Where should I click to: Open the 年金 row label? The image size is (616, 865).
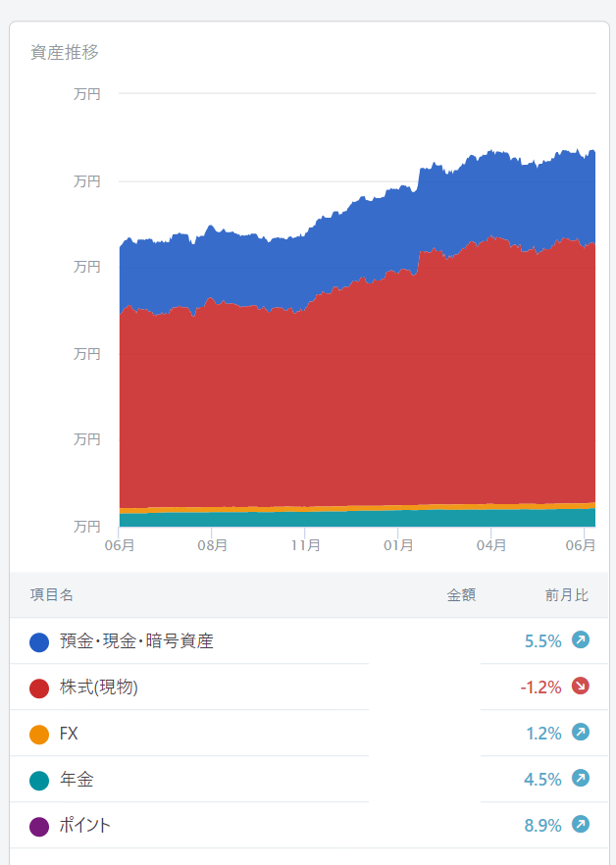point(77,780)
